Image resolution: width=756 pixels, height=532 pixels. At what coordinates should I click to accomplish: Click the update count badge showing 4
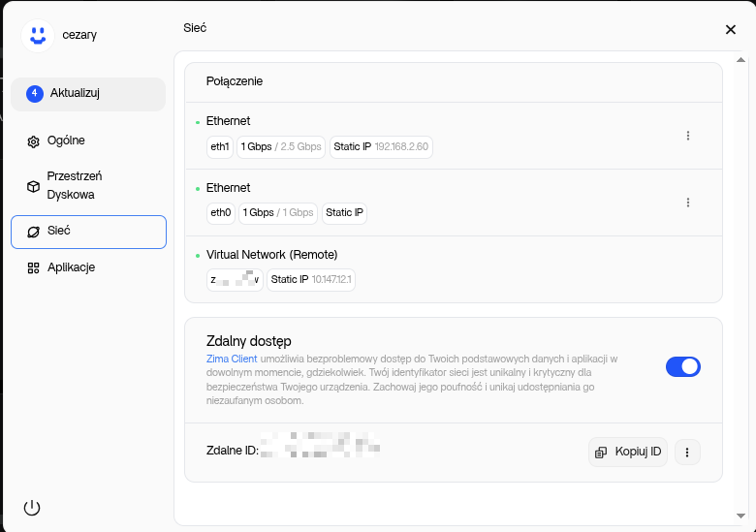[35, 94]
